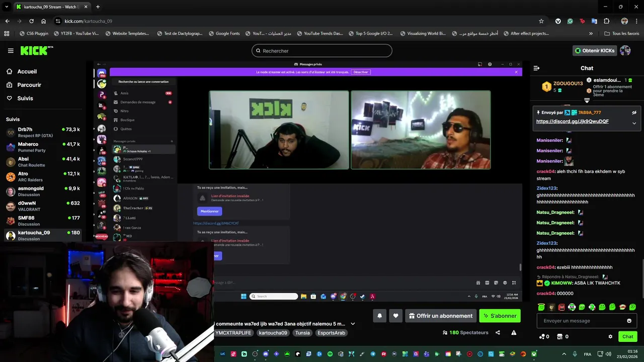644x362 pixels.
Task: Open Xbox app from taskbar
Action: (x=534, y=354)
